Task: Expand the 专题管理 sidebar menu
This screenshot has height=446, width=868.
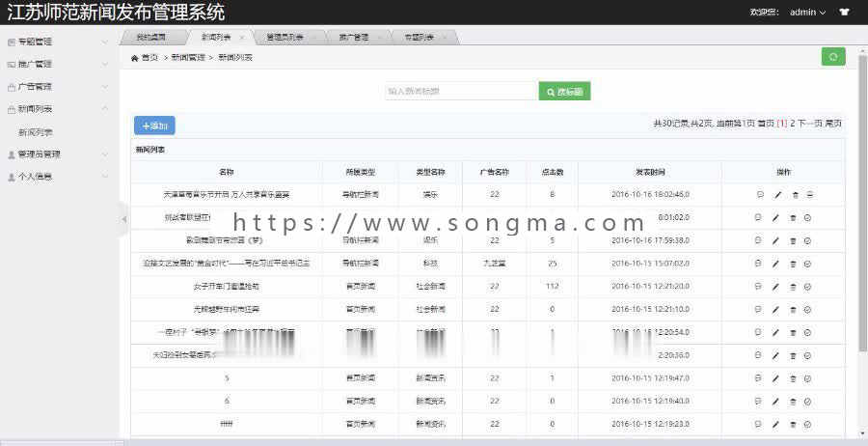Action: pyautogui.click(x=59, y=42)
